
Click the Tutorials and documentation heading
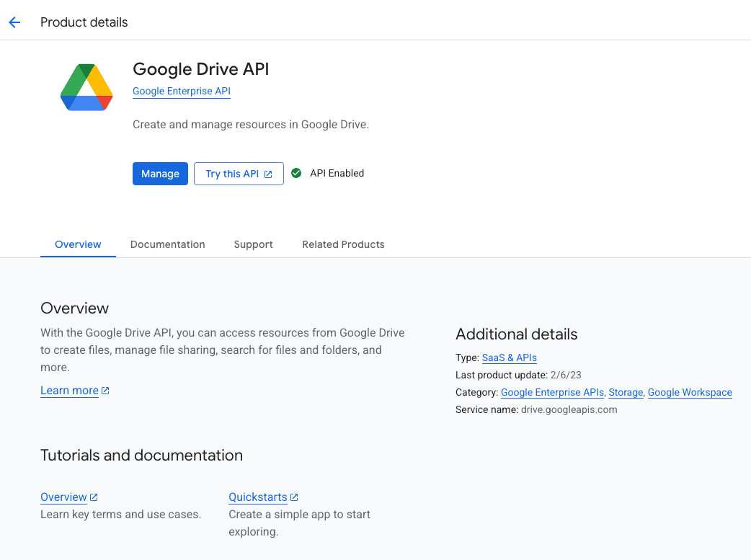142,455
